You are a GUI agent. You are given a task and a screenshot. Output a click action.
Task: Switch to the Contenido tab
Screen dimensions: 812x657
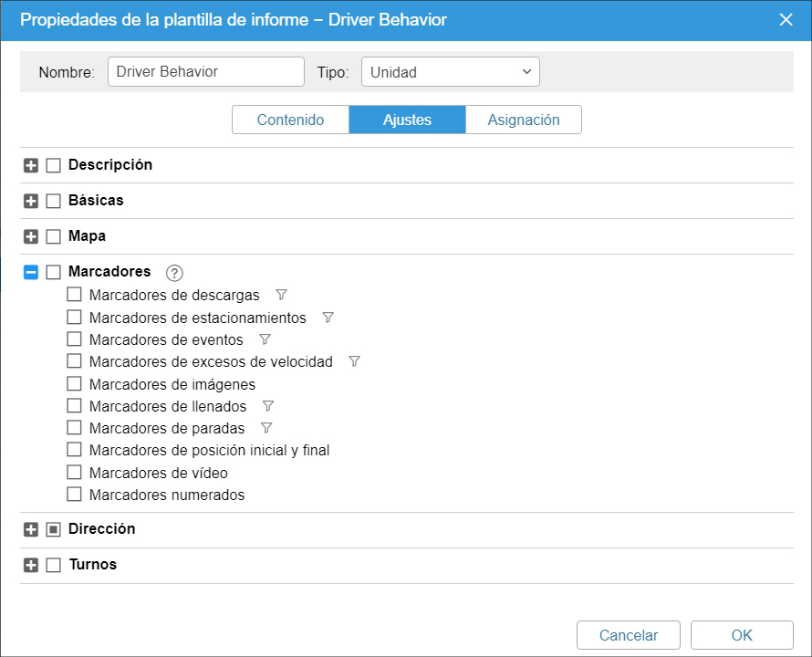pos(290,120)
